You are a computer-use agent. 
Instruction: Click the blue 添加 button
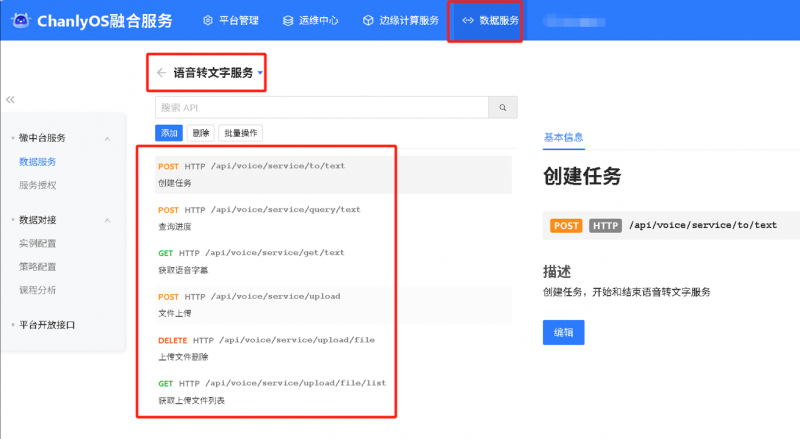tap(169, 133)
